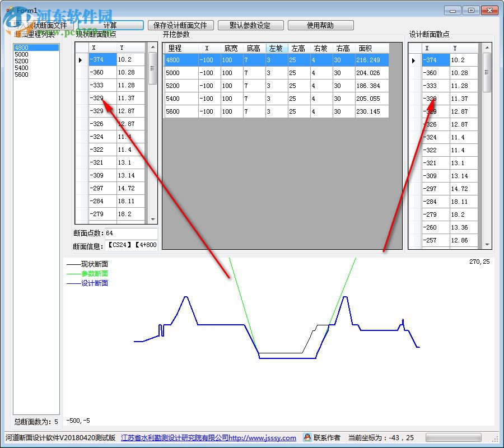
Task: Select section 5600 in mileage list
Action: click(x=36, y=74)
